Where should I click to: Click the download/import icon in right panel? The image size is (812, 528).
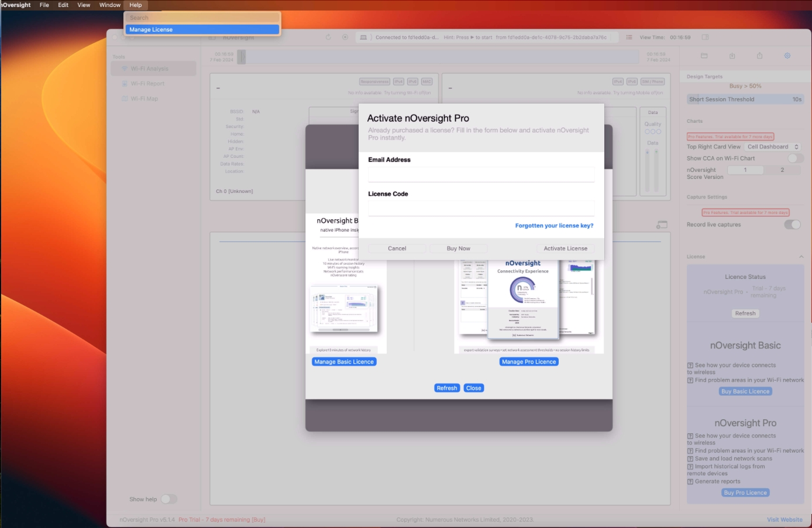[x=732, y=56]
